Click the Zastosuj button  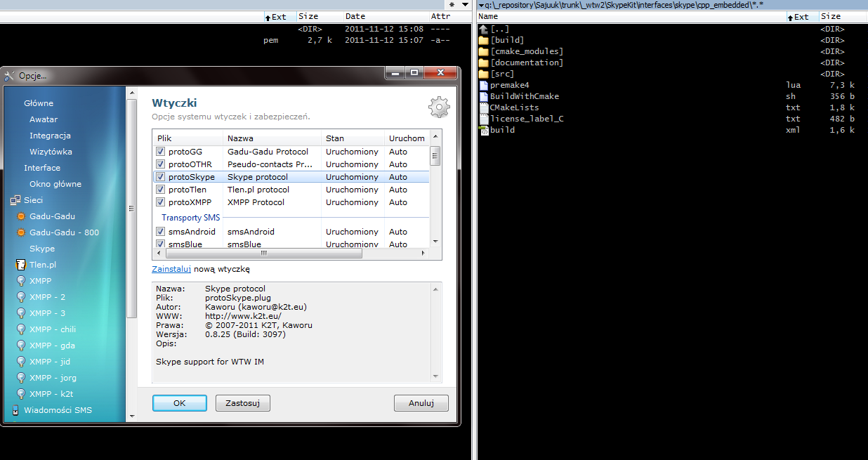coord(243,403)
